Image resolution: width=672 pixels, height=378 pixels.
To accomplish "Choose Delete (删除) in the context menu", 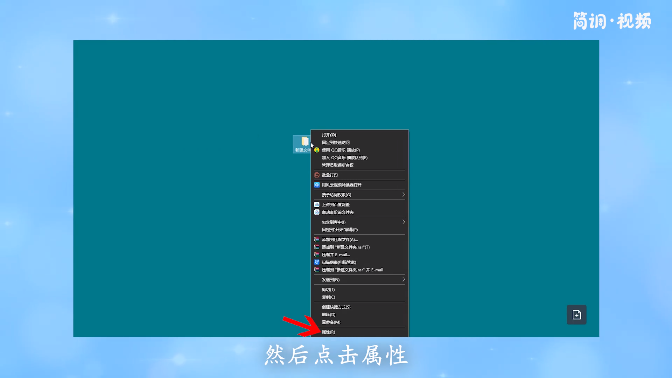I will coord(328,315).
